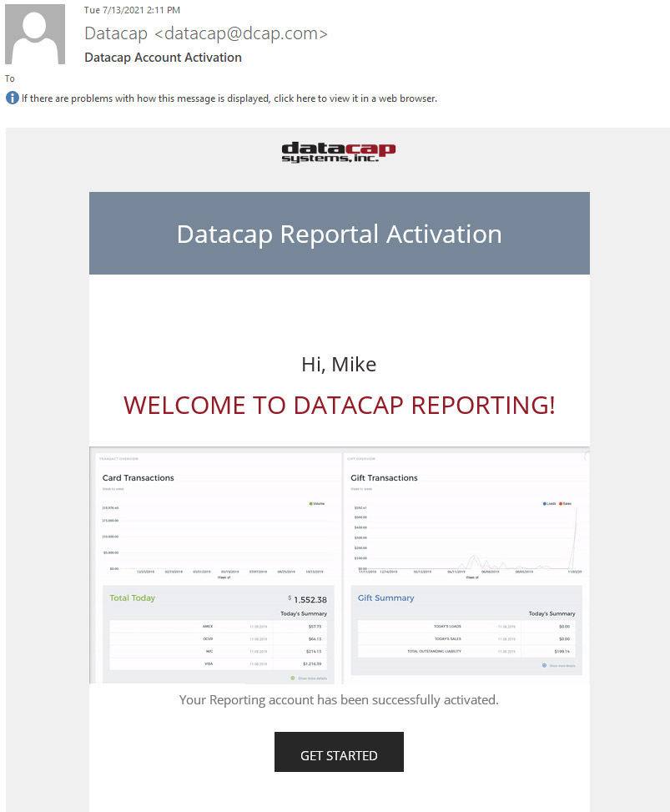Click the green 'Total Today' label
The height and width of the screenshot is (812, 670).
[133, 598]
